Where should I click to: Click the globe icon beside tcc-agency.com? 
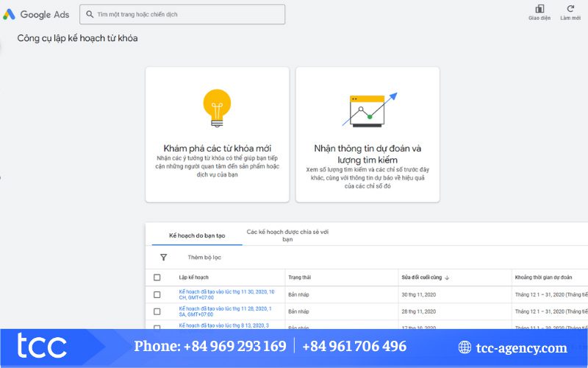[x=465, y=347]
